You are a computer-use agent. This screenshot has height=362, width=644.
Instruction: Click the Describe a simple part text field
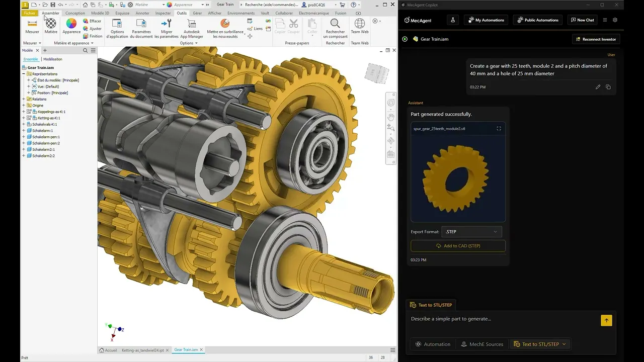[x=503, y=319]
